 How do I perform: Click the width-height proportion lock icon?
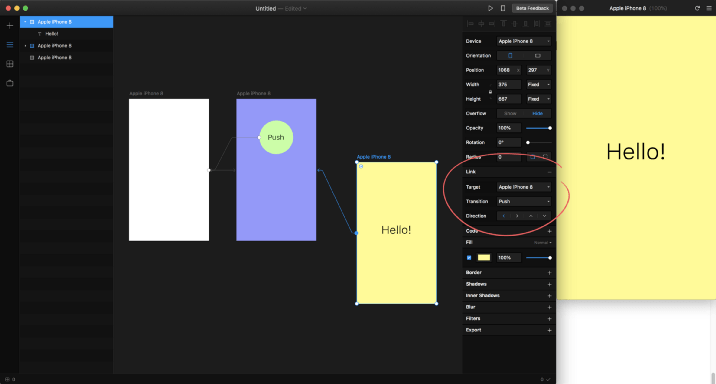490,92
